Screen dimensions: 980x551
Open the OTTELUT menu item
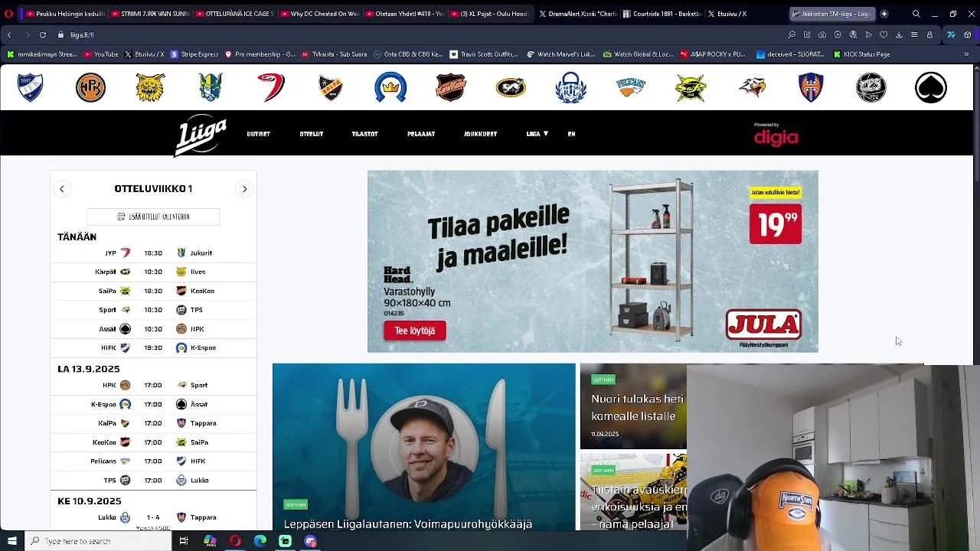point(311,134)
